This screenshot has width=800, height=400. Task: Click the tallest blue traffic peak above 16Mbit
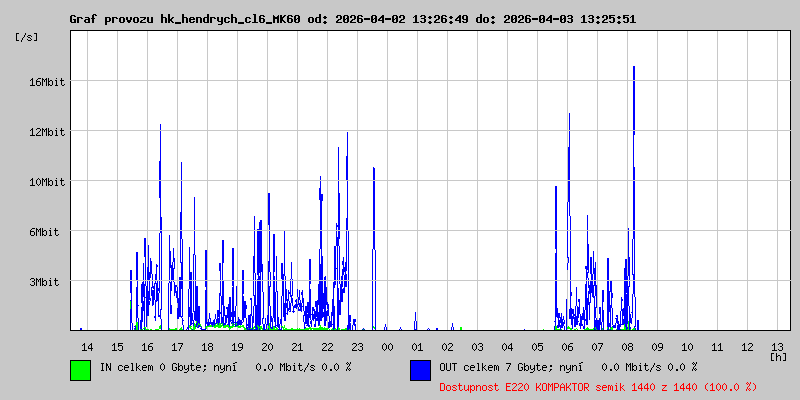[634, 70]
